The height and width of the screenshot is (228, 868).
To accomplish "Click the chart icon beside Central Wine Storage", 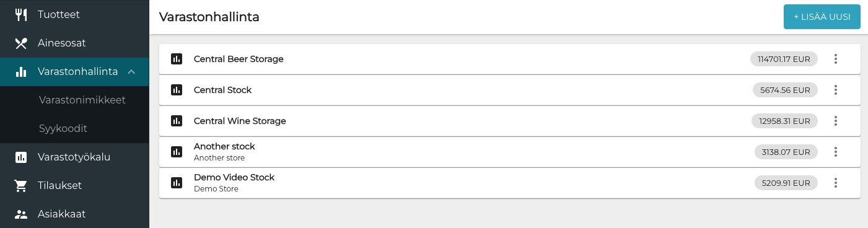I will [177, 121].
